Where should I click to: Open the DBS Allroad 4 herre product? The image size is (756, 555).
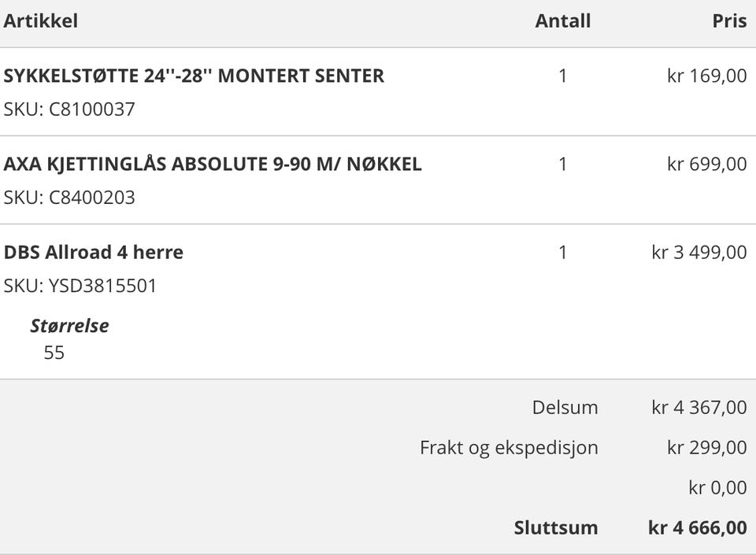coord(94,252)
